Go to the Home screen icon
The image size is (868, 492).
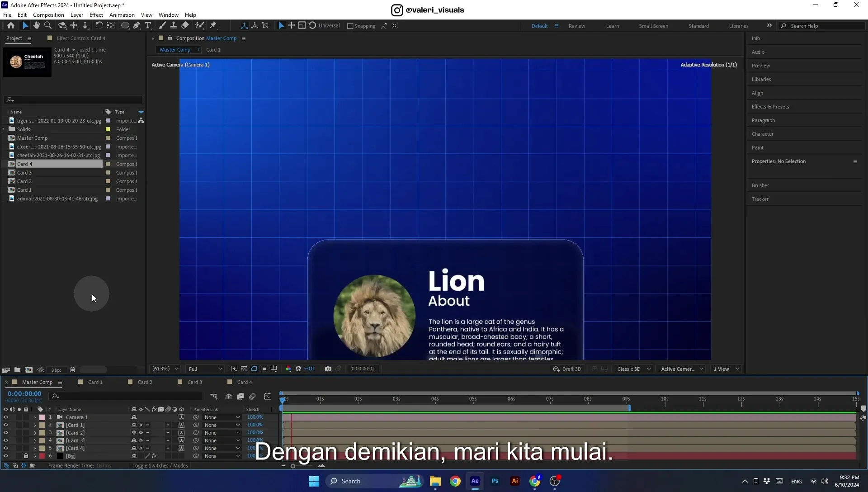tap(11, 26)
